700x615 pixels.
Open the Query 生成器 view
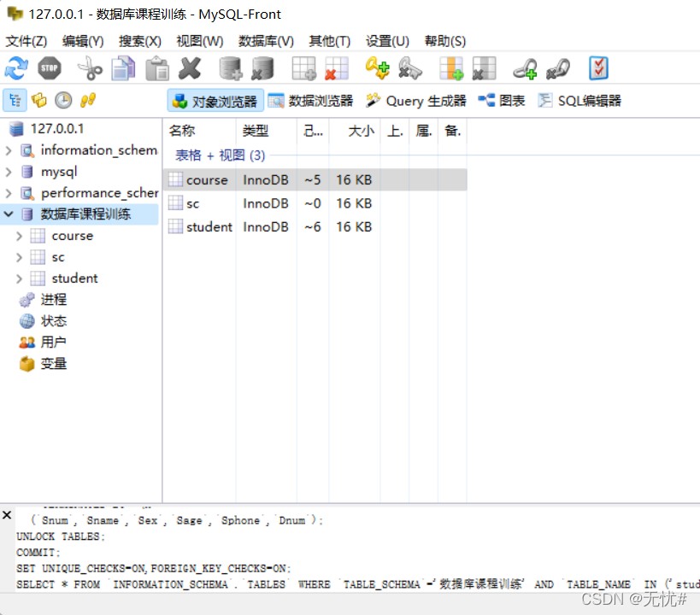click(416, 101)
